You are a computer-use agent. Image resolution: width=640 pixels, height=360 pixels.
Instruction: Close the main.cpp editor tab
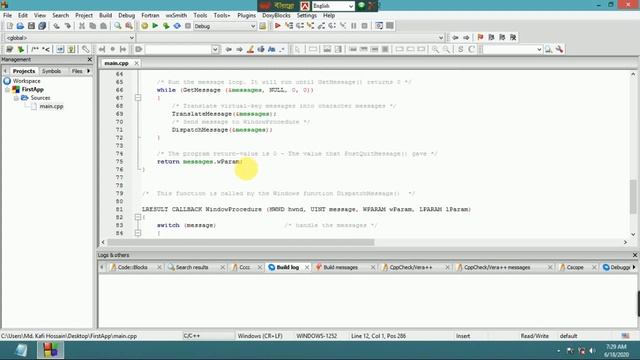(136, 63)
